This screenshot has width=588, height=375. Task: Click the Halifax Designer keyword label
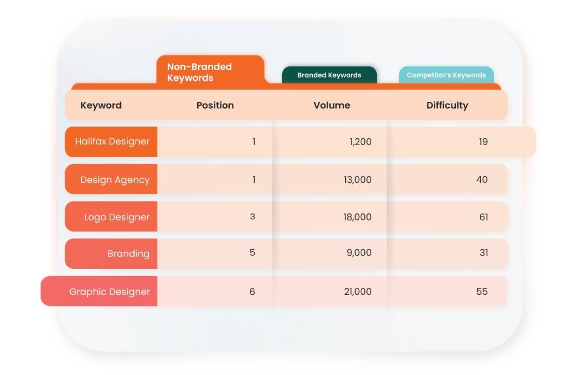point(111,141)
